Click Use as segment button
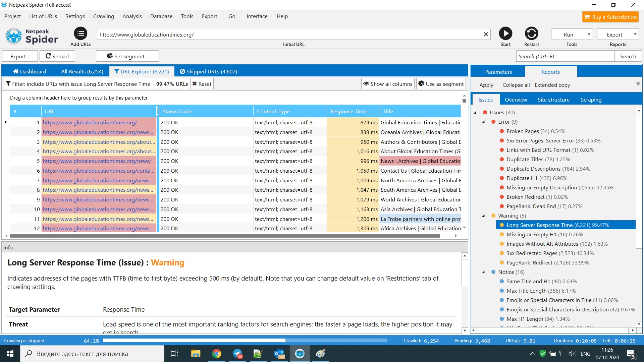644x362 pixels. coord(441,84)
